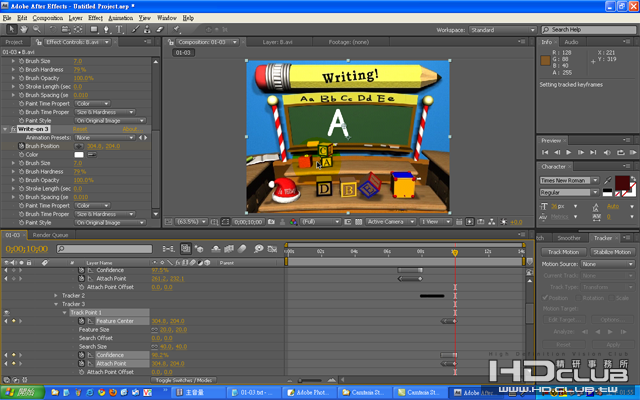The height and width of the screenshot is (400, 640).
Task: Toggle Transparency Grid in viewer
Action: click(x=358, y=222)
